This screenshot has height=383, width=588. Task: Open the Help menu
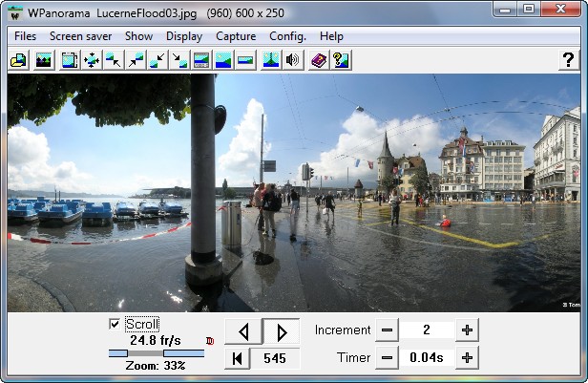pyautogui.click(x=331, y=36)
